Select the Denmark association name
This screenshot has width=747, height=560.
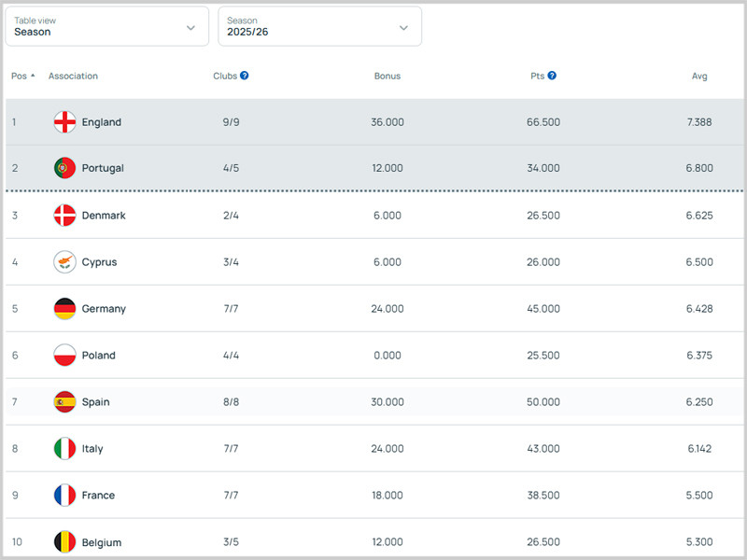click(x=103, y=216)
